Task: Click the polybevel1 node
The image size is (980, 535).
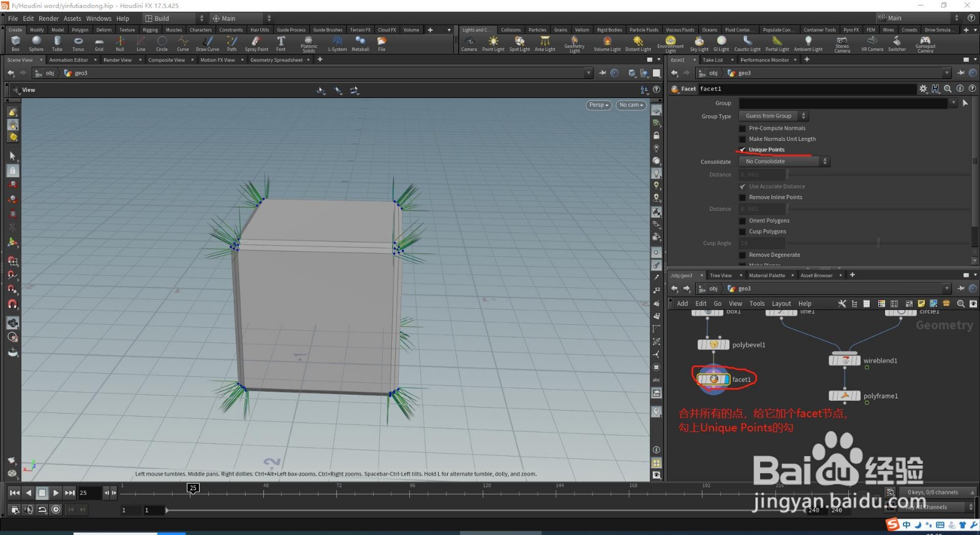Action: 714,344
